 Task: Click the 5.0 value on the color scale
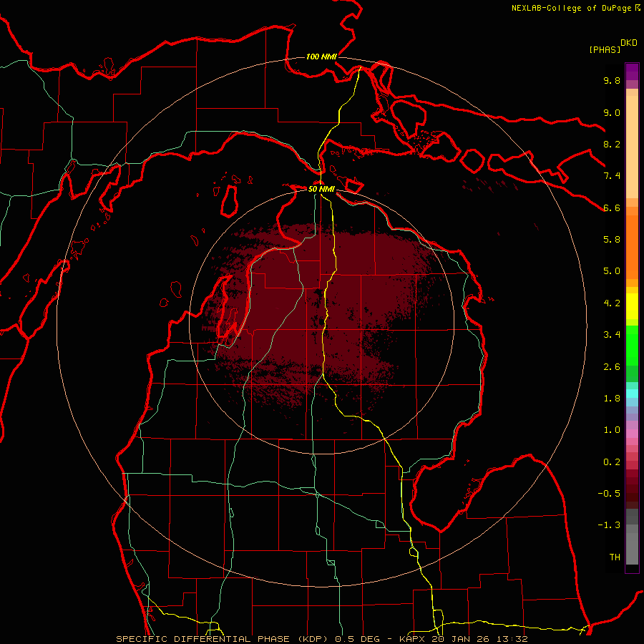coord(612,271)
